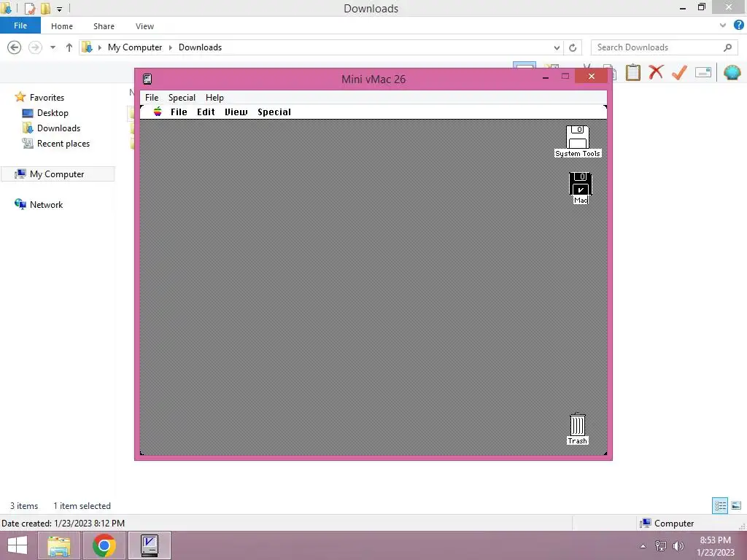Click Downloads in the address bar path

coord(200,47)
